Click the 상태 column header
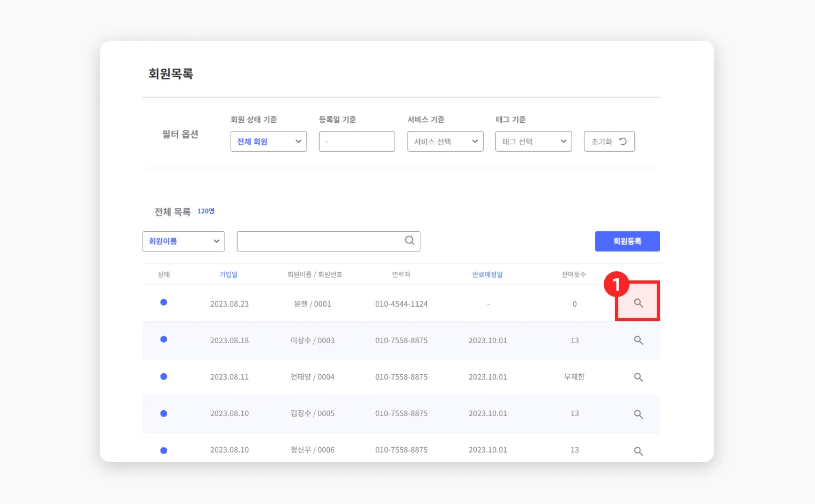 click(x=164, y=275)
